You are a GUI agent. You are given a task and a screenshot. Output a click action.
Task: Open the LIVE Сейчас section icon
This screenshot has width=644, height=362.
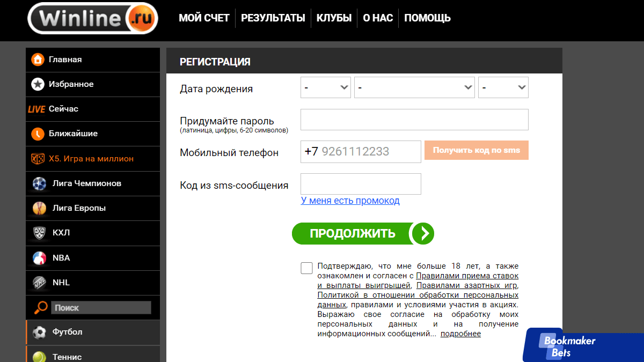[x=36, y=109]
